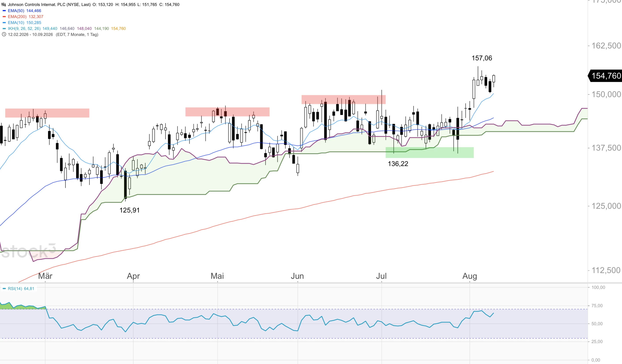Click the green Ichimoku value 144,190
Image resolution: width=622 pixels, height=364 pixels.
(101, 29)
